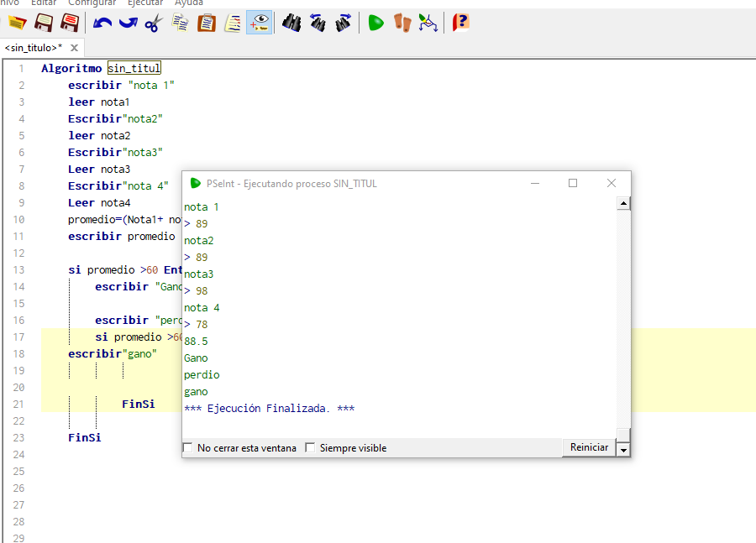
Task: Open help with question mark icon
Action: pos(461,23)
